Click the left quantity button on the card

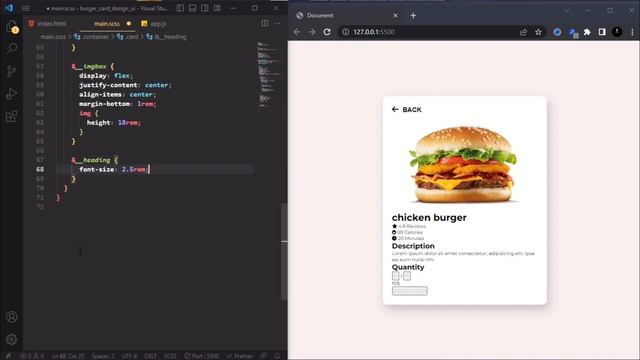pyautogui.click(x=396, y=276)
